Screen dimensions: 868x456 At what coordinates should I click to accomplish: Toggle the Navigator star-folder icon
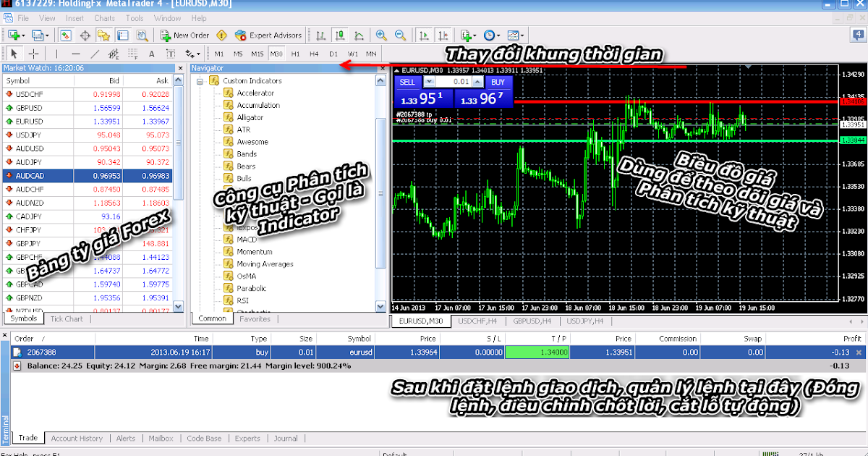(104, 35)
